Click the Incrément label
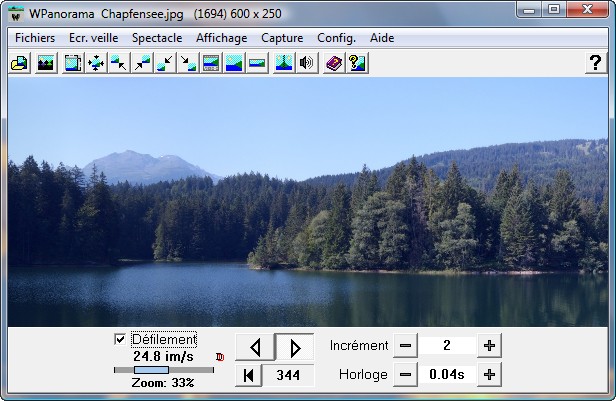The image size is (616, 401). tap(359, 346)
